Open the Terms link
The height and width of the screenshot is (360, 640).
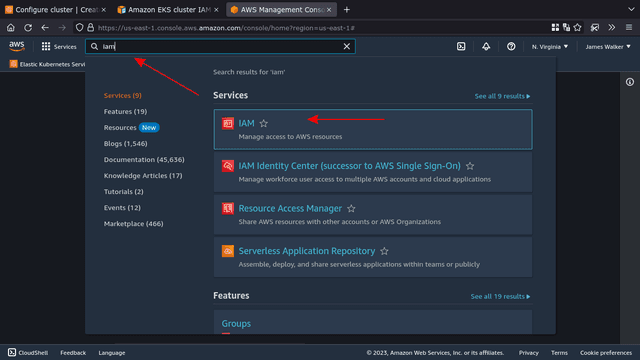(559, 353)
